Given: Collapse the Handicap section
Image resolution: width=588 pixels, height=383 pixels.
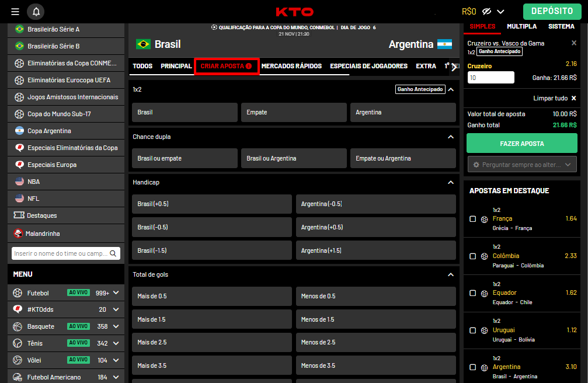Looking at the screenshot, I should 451,182.
